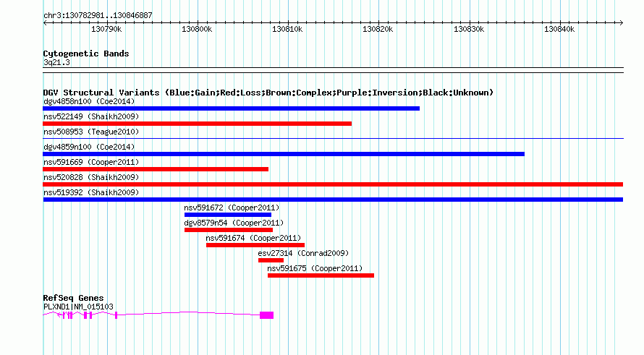Click the dgv4858n100 (Coe2014) label
The image size is (644, 355).
[89, 101]
